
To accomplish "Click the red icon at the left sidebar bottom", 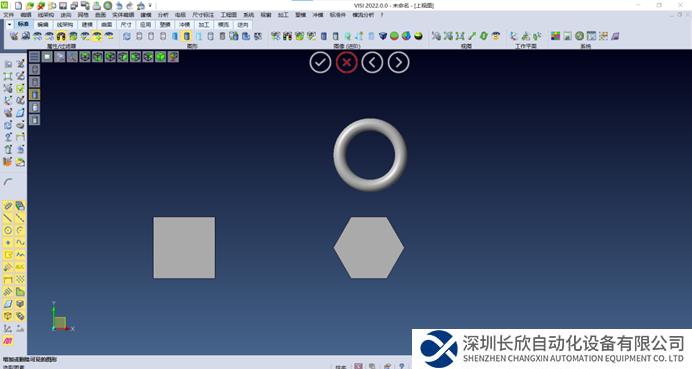I will [8, 341].
